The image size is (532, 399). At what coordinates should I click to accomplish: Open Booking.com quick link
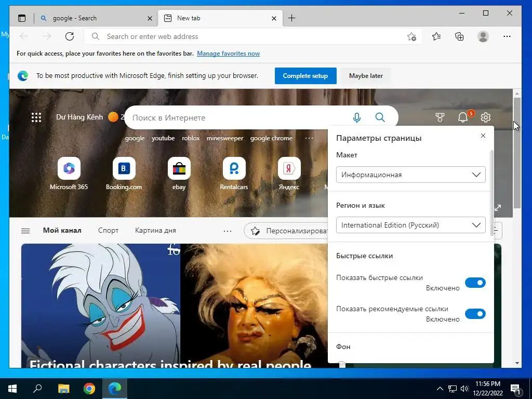point(124,174)
